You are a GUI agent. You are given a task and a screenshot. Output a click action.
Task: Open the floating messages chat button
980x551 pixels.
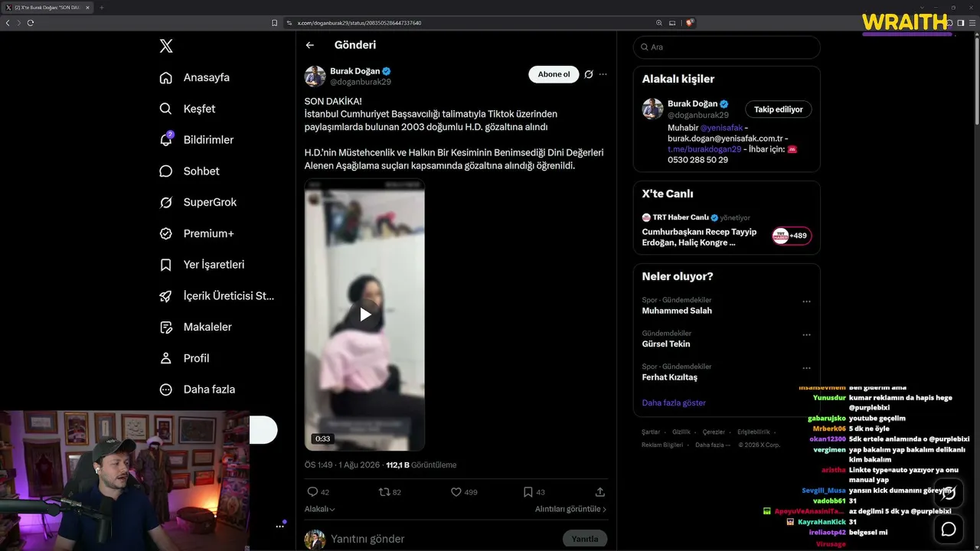949,529
